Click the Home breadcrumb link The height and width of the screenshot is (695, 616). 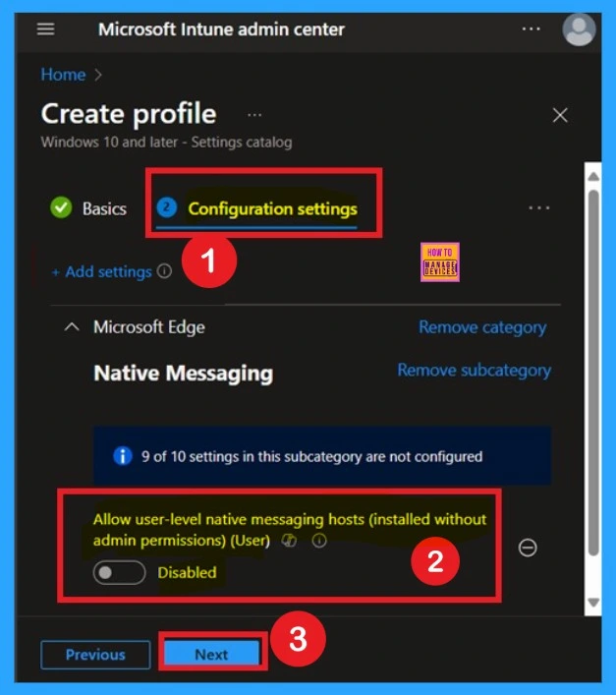click(63, 75)
